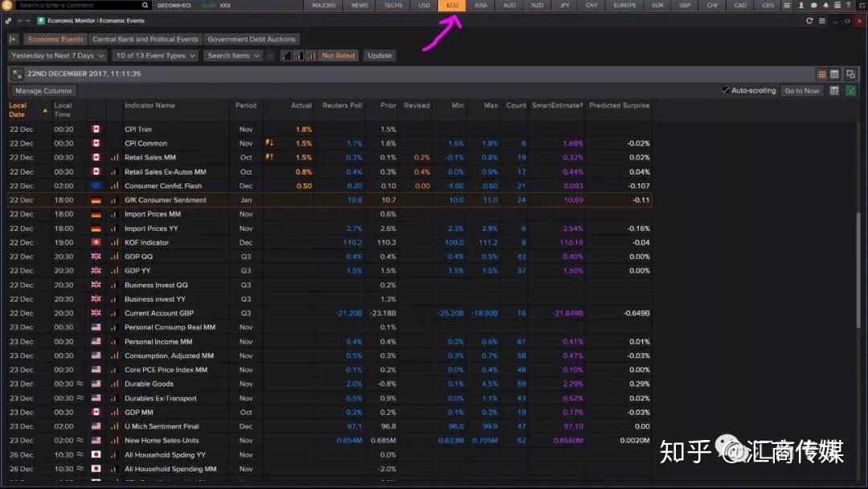The image size is (868, 489).
Task: Expand the side panel with the arrow icon
Action: click(x=13, y=39)
